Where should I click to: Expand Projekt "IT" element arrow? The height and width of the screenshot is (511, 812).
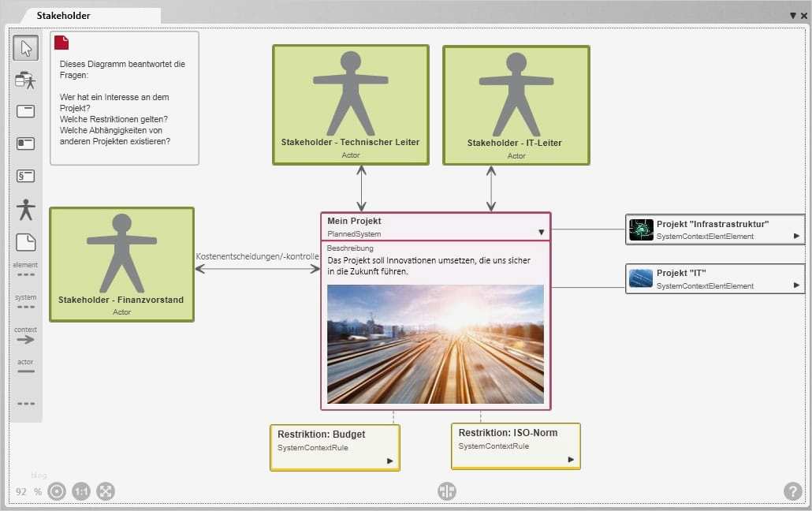coord(796,285)
